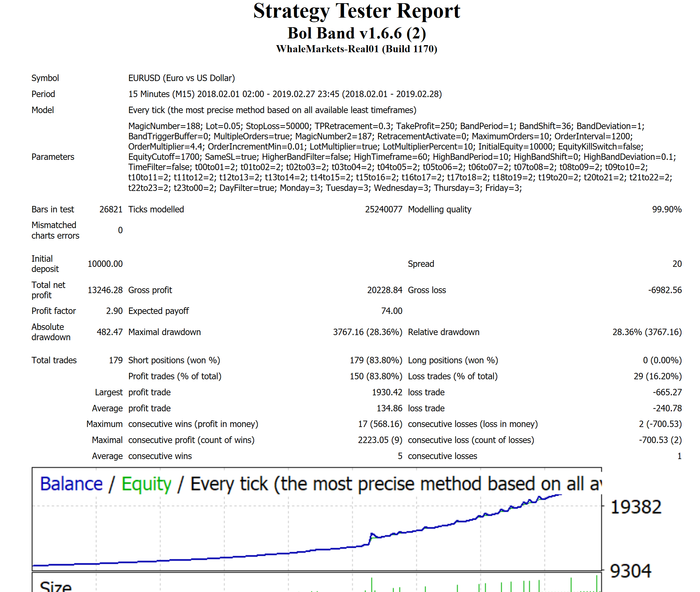Select the modelling quality value "99.90%"
700x592 pixels.
(667, 210)
